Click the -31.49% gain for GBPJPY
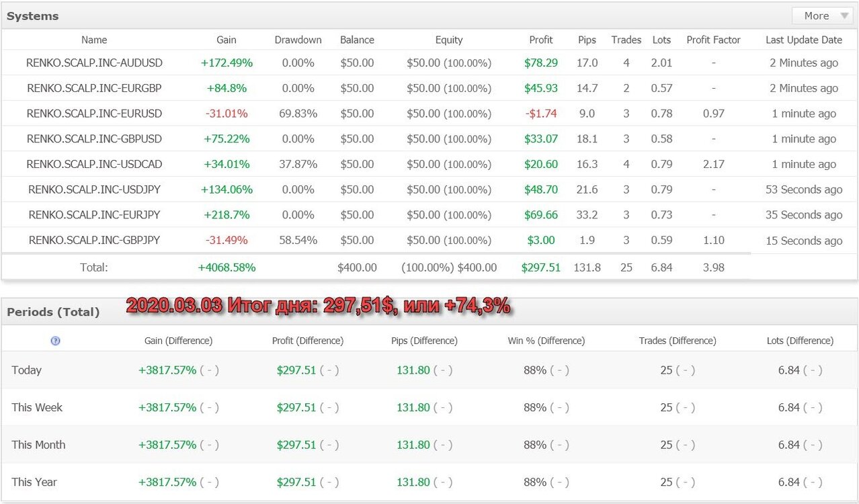The width and height of the screenshot is (859, 504). (x=227, y=240)
